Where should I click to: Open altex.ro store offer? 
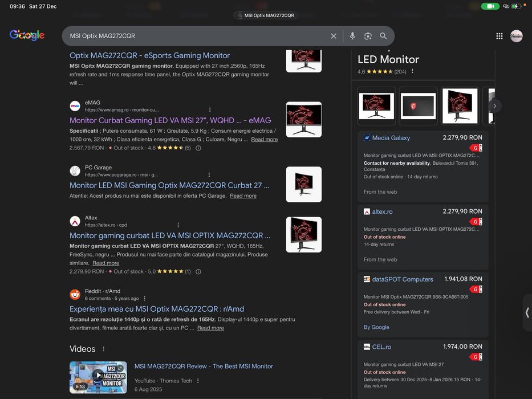click(x=423, y=237)
